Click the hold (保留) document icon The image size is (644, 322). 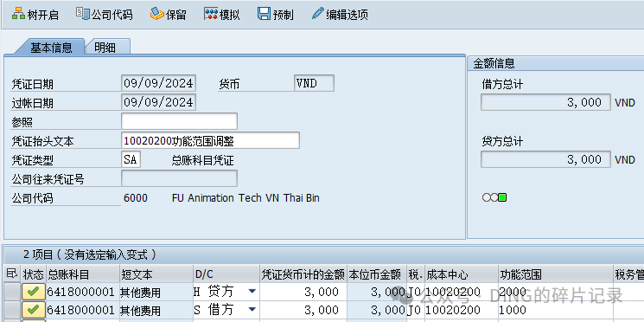click(156, 14)
